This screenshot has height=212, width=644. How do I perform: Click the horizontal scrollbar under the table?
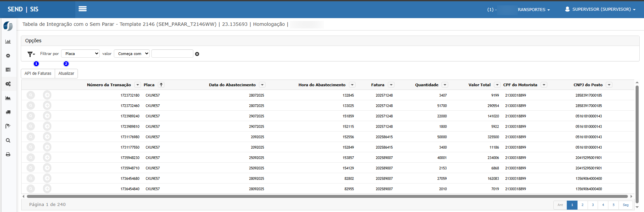327,197
